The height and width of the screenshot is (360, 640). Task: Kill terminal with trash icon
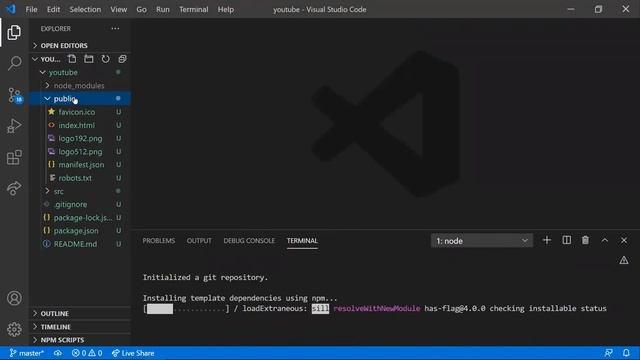(585, 240)
